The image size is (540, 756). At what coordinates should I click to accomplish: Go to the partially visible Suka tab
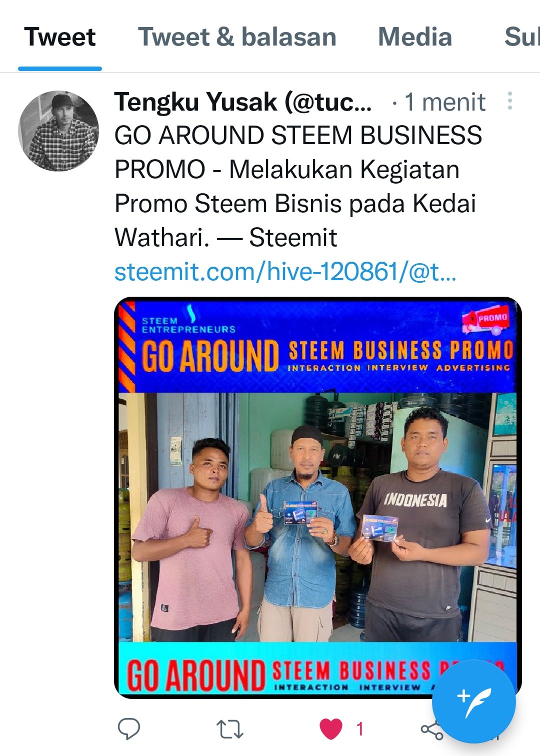[522, 37]
